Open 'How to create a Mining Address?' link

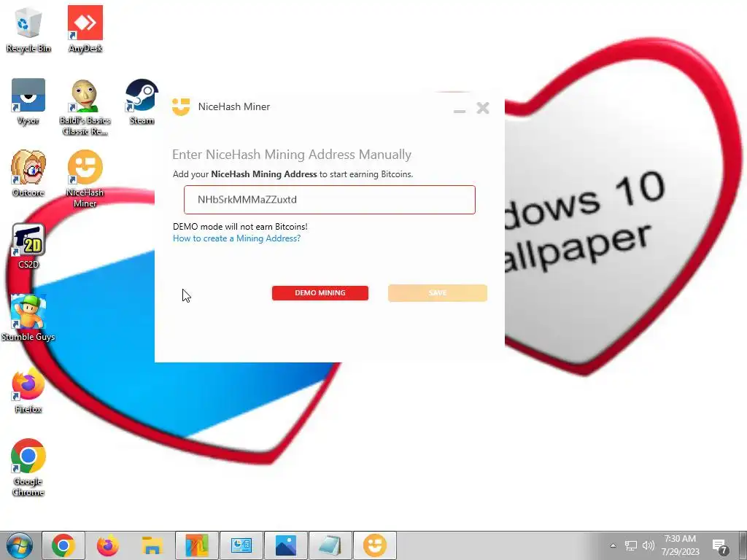[x=237, y=238]
